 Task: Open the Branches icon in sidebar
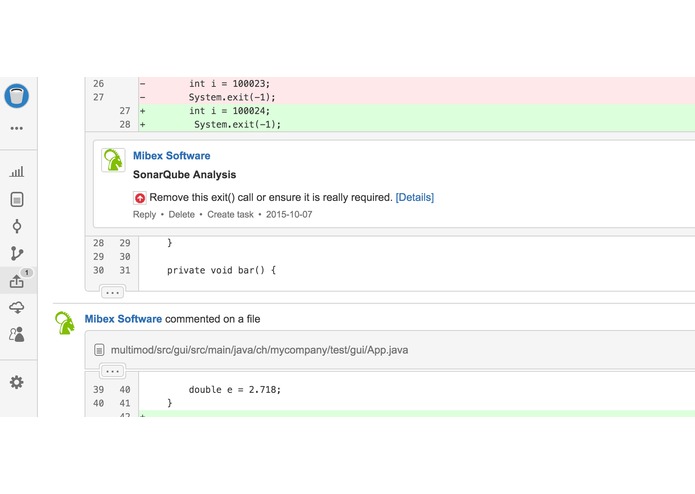[17, 253]
